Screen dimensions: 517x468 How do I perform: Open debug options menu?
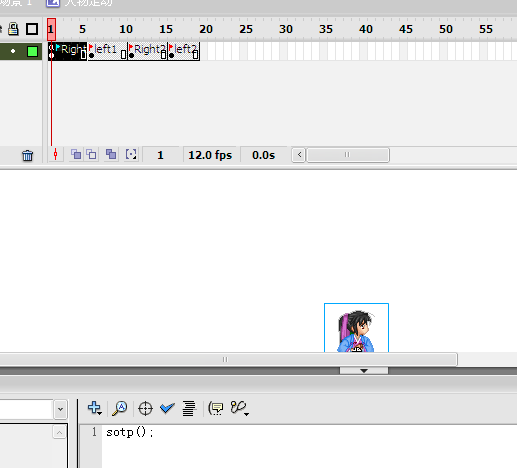[x=240, y=408]
